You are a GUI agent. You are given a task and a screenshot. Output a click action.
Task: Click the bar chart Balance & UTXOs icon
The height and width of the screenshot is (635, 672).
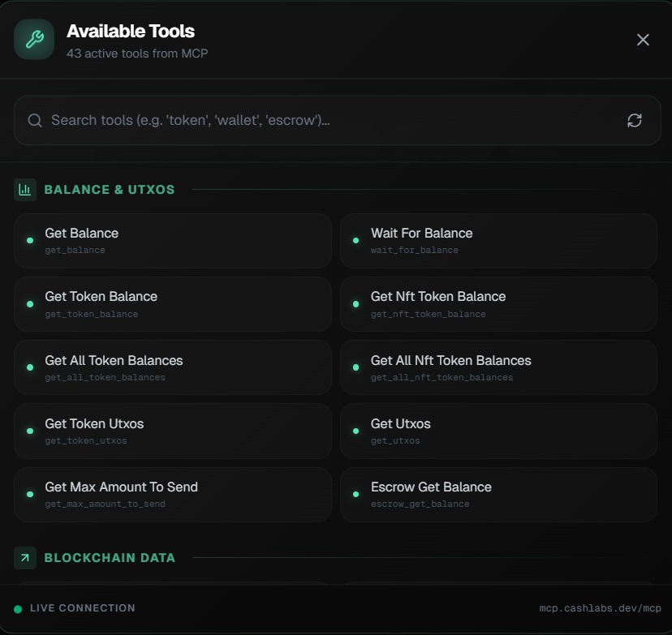(x=25, y=190)
